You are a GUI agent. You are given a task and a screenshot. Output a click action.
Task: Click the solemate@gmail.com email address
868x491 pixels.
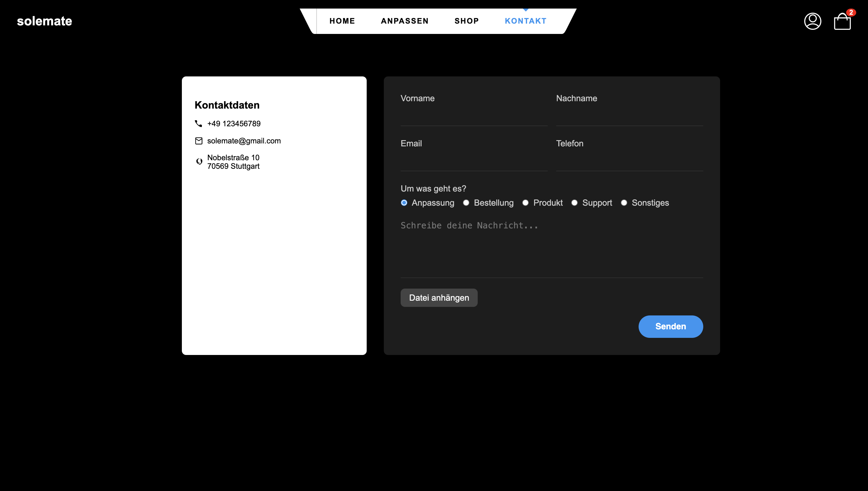[244, 141]
